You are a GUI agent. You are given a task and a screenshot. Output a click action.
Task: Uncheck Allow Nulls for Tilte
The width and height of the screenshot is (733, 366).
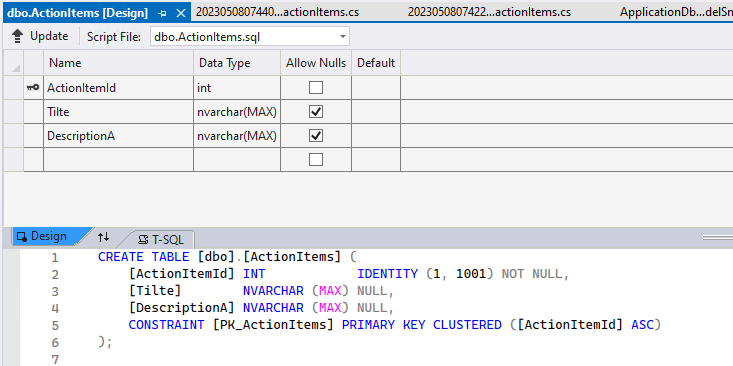(x=316, y=111)
